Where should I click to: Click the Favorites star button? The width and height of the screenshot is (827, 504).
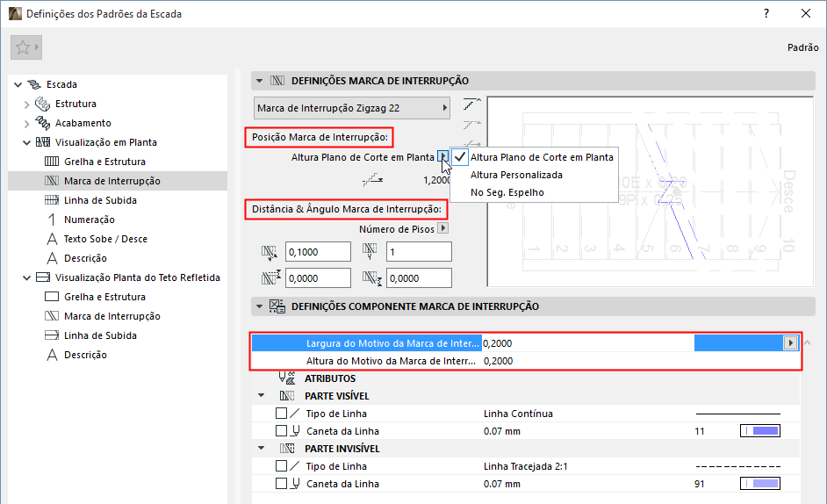pyautogui.click(x=25, y=47)
